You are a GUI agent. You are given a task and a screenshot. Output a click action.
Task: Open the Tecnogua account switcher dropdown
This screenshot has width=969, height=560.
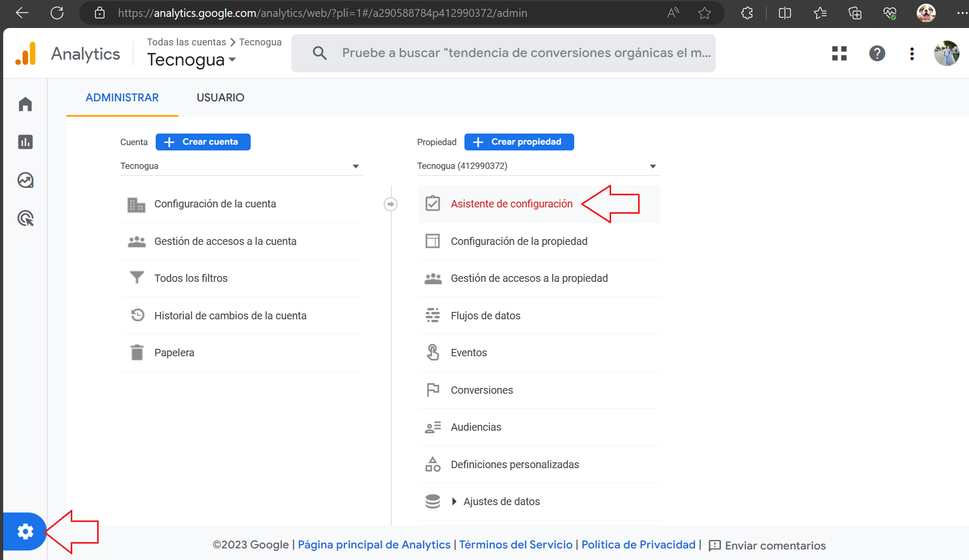pyautogui.click(x=192, y=60)
